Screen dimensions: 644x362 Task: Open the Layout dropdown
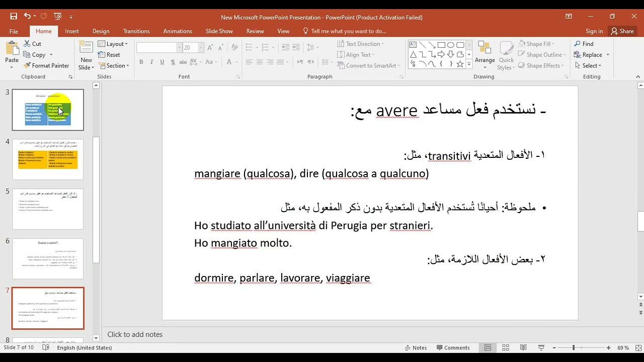tap(113, 44)
